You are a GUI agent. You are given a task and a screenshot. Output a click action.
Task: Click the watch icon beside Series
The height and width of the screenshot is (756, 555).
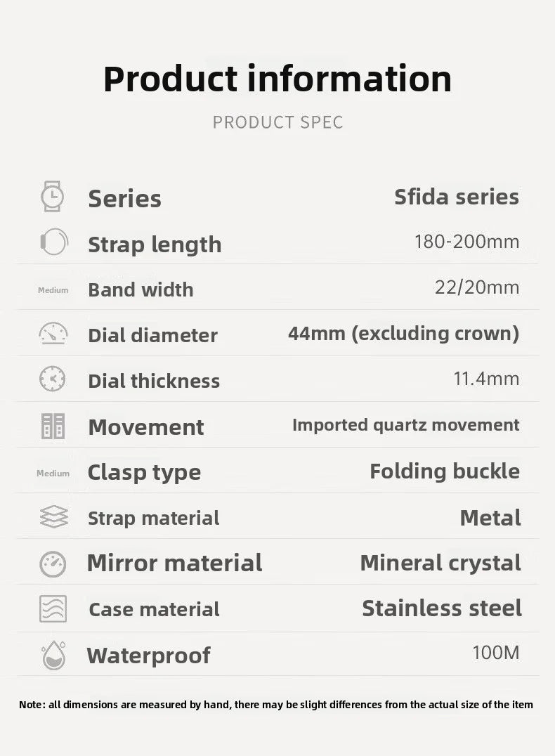[53, 197]
